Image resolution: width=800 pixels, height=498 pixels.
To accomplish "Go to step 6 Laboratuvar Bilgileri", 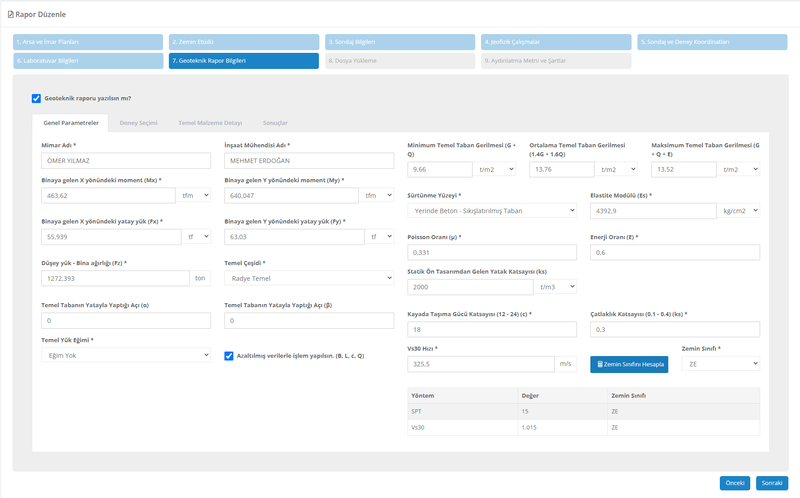I will pos(88,61).
